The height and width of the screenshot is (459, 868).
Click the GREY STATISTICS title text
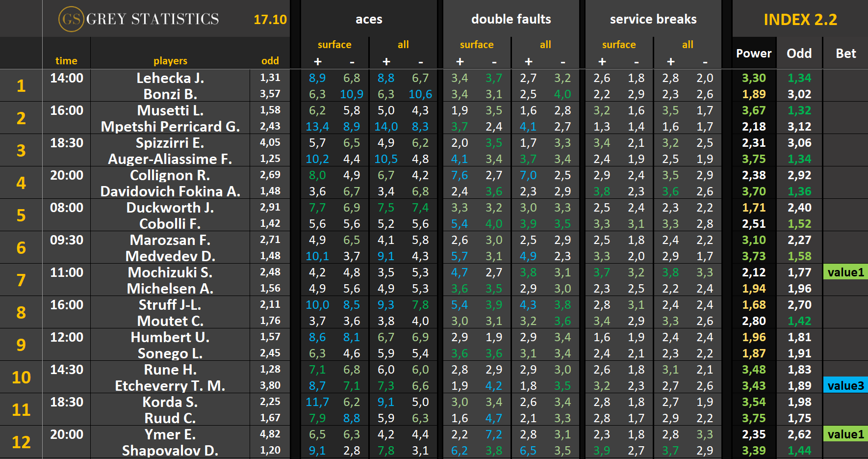(153, 19)
